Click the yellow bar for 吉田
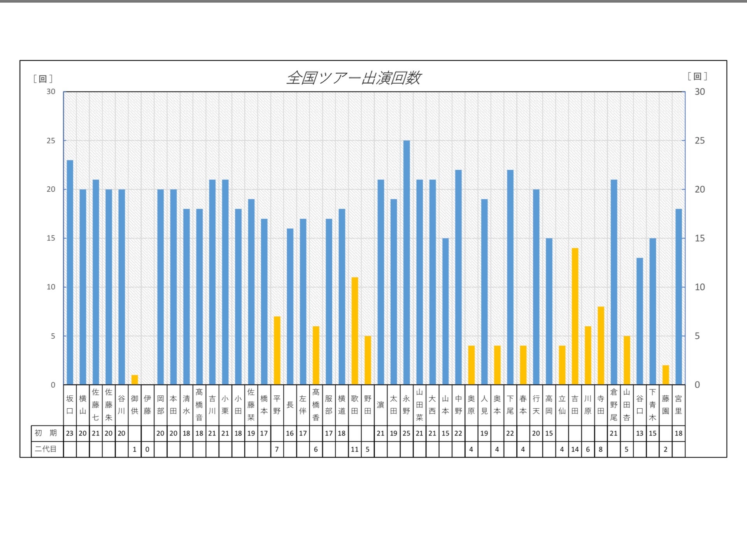This screenshot has width=747, height=560. (x=575, y=316)
